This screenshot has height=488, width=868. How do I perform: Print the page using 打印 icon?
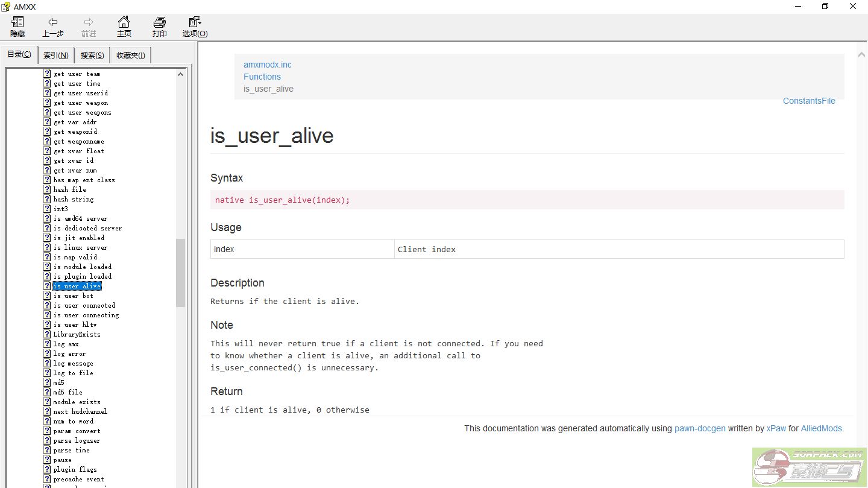click(x=159, y=27)
